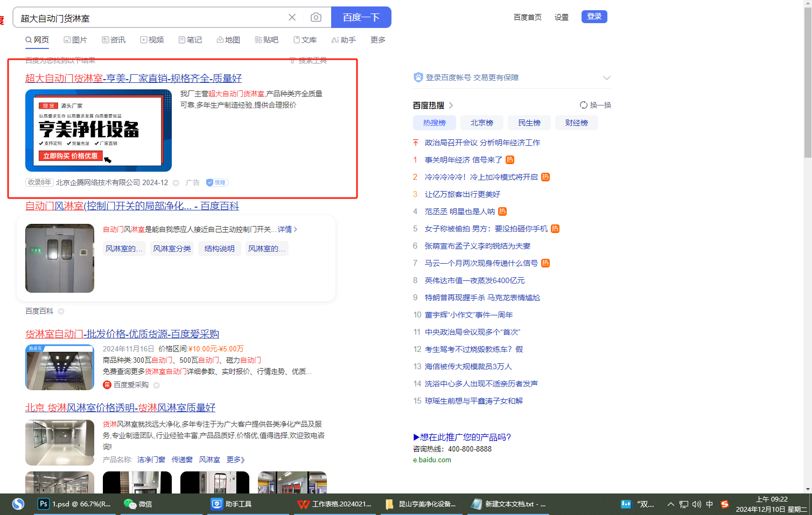
Task: Open the WPS 工作表格 taskbar item
Action: click(x=335, y=504)
